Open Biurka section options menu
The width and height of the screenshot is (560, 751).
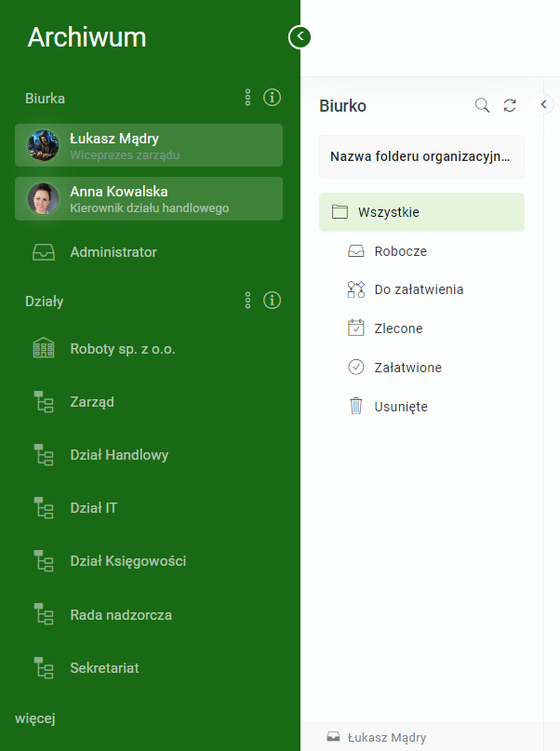coord(247,98)
